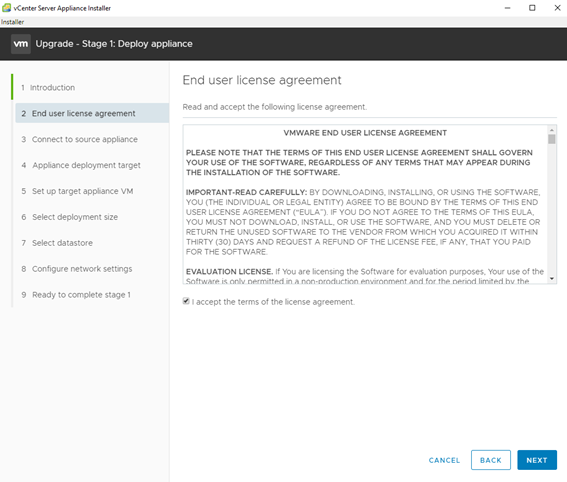Click the NEXT button

pyautogui.click(x=537, y=460)
